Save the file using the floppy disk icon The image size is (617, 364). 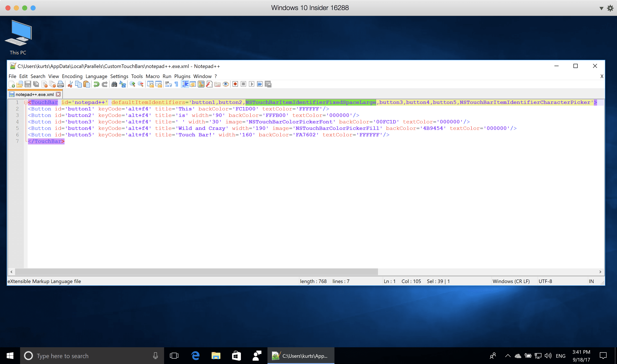pos(28,84)
